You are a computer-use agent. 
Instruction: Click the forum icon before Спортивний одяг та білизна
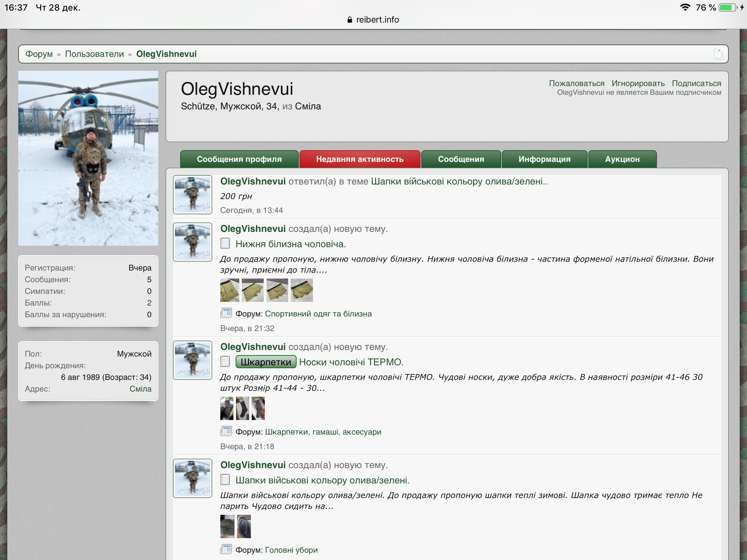(226, 313)
